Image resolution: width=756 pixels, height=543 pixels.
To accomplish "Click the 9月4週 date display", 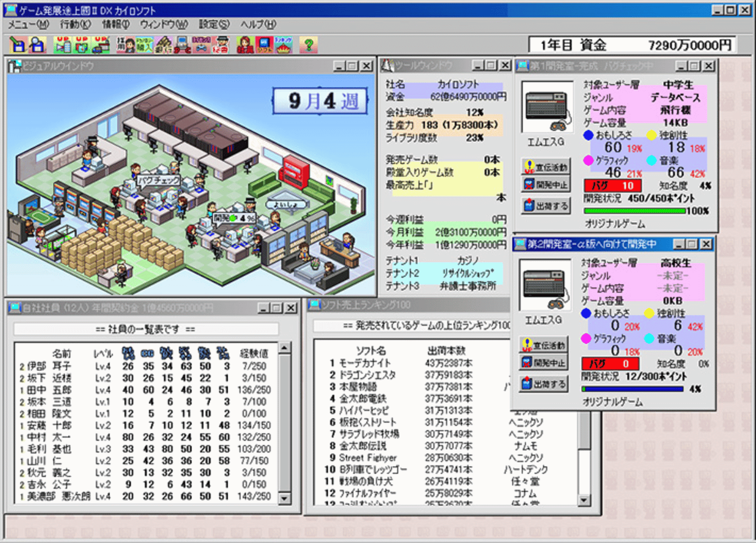I will pos(320,102).
